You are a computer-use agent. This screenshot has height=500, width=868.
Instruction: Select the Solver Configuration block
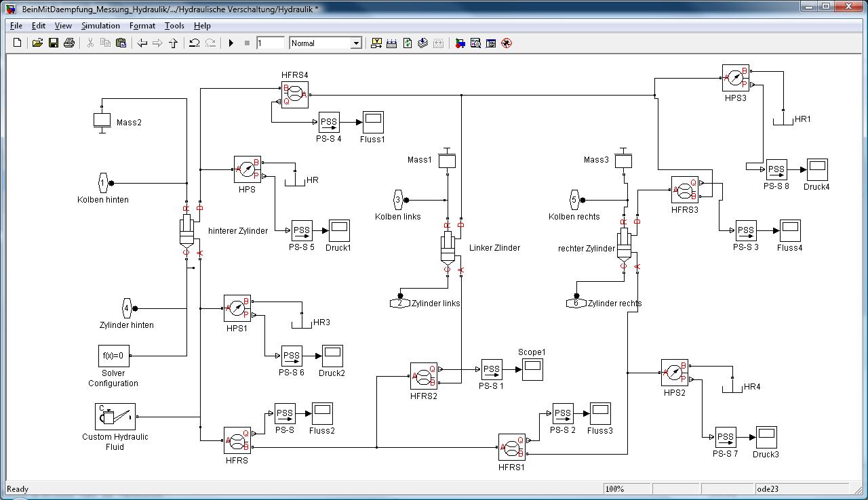pyautogui.click(x=113, y=355)
